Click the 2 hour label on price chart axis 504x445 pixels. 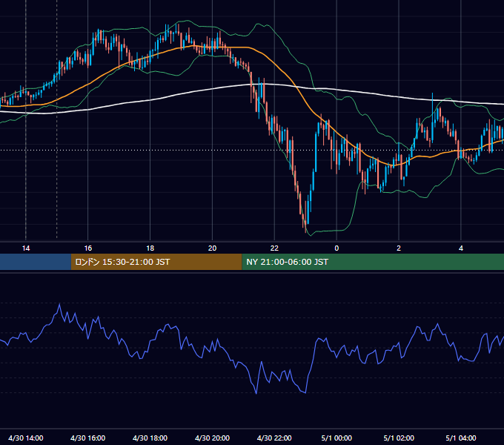pos(399,248)
